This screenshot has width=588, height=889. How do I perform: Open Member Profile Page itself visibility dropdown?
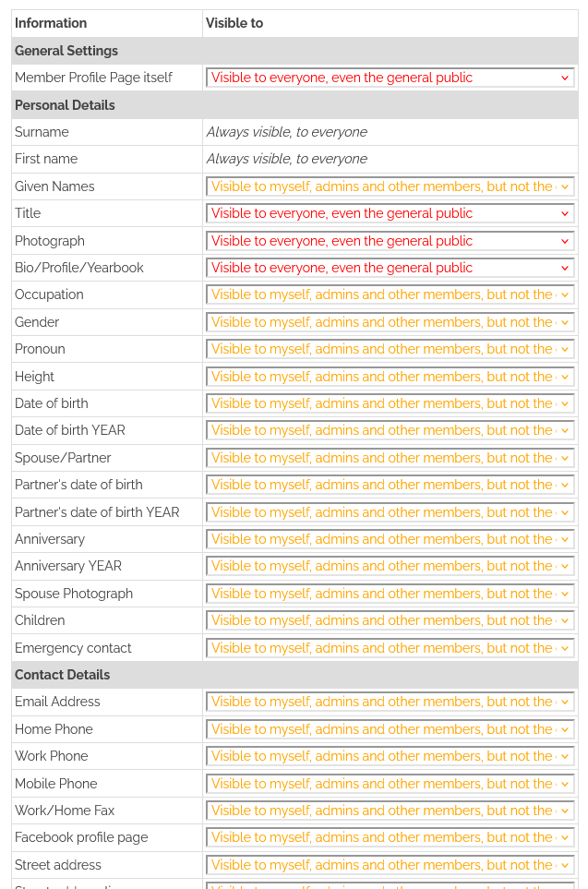[x=390, y=78]
